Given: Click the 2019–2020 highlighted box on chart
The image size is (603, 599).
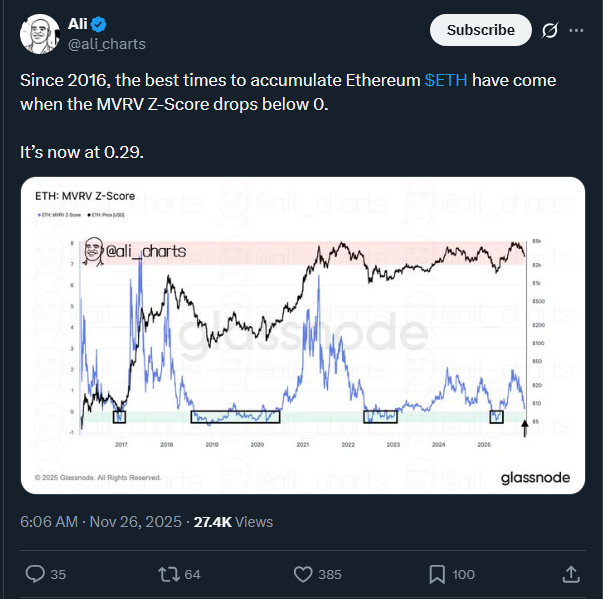Looking at the screenshot, I should pos(235,416).
